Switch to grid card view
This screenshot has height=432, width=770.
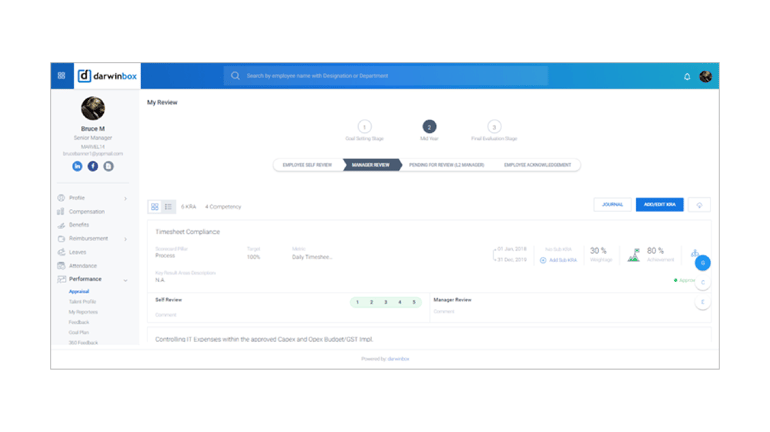coord(155,207)
